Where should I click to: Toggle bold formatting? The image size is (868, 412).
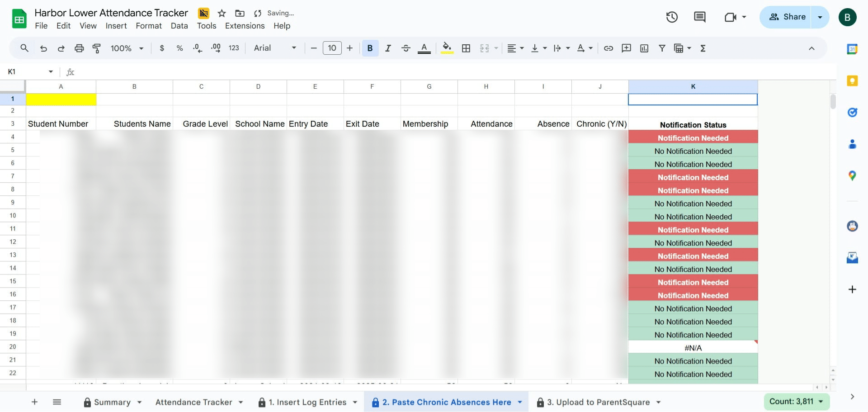[x=370, y=48]
